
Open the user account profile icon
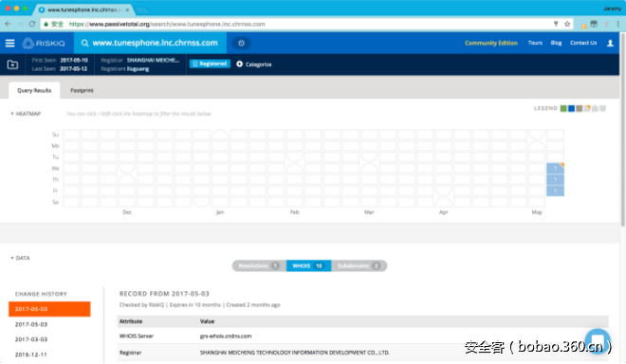click(610, 43)
